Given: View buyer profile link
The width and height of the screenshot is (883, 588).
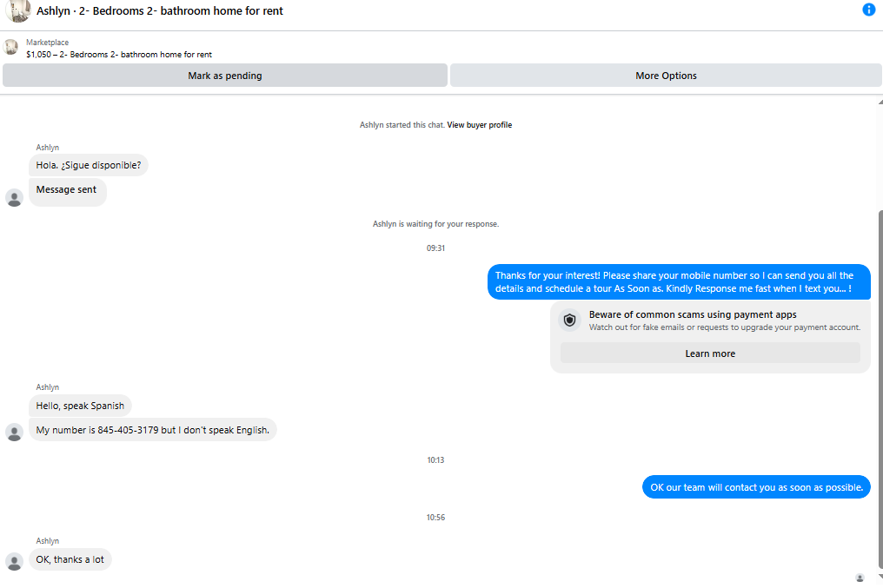Looking at the screenshot, I should (x=479, y=125).
